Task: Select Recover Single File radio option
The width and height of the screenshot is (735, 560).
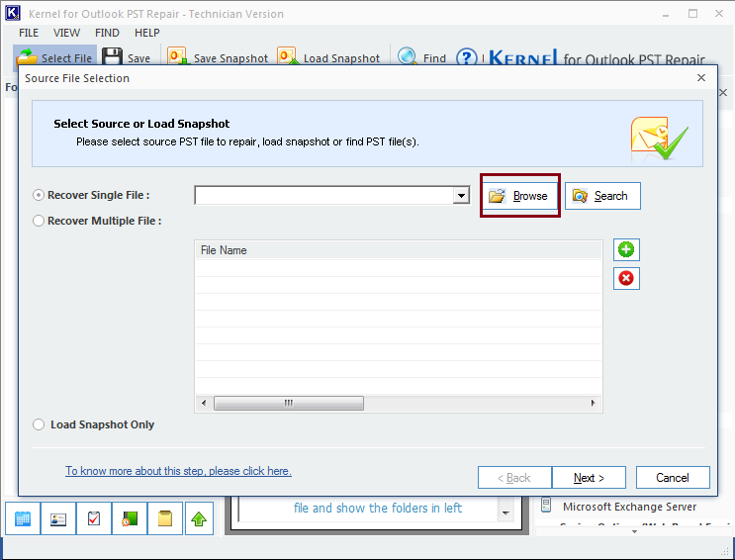Action: (39, 195)
